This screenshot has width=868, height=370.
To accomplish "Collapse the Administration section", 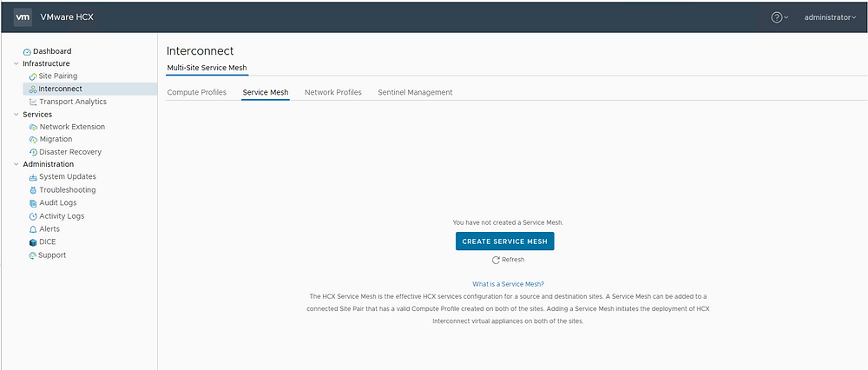I will [16, 164].
